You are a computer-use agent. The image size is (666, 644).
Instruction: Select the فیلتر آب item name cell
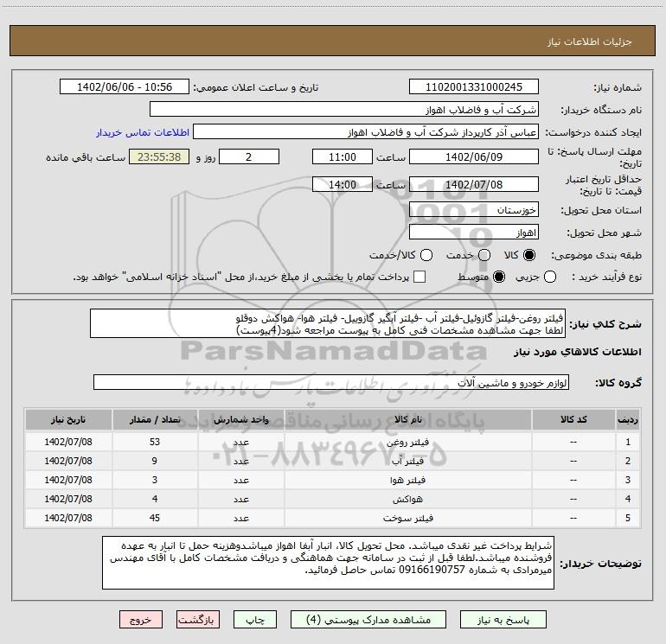pos(407,461)
